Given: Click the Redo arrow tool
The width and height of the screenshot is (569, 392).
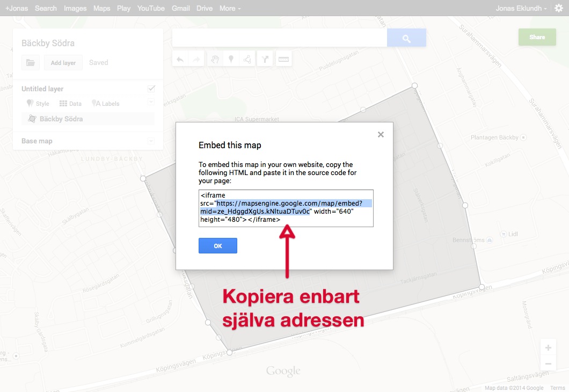Looking at the screenshot, I should 196,59.
